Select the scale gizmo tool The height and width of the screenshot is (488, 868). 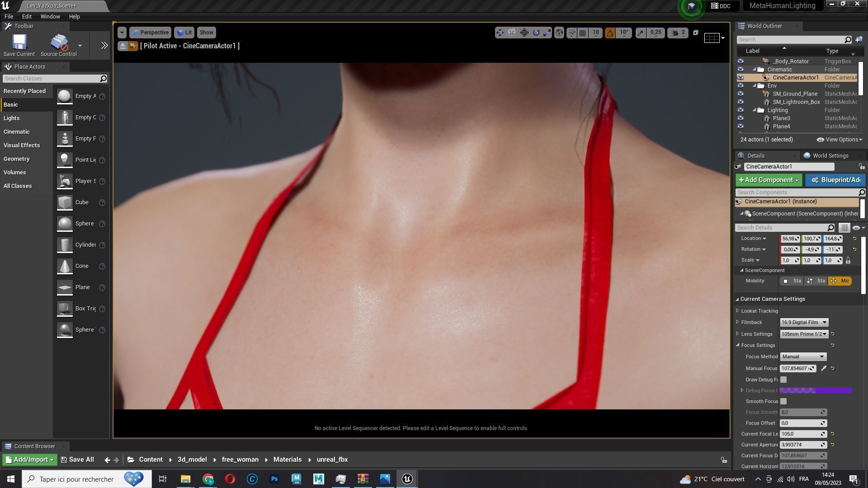[x=547, y=33]
